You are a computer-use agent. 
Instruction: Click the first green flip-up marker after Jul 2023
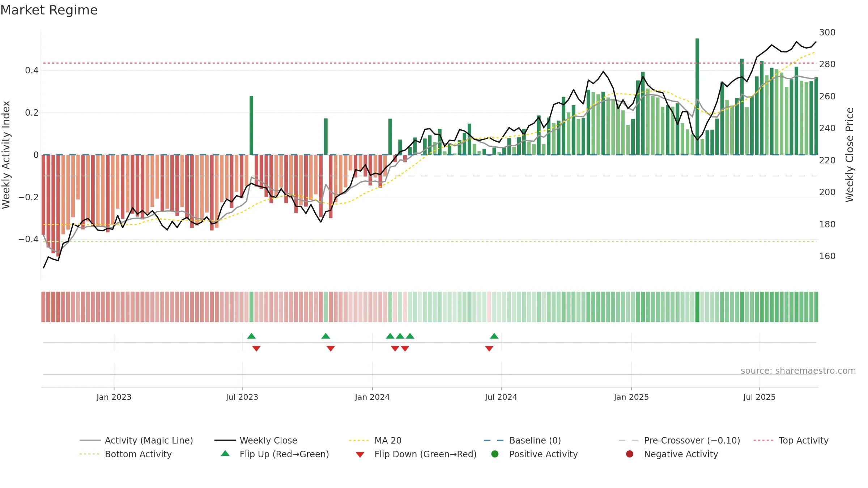251,336
